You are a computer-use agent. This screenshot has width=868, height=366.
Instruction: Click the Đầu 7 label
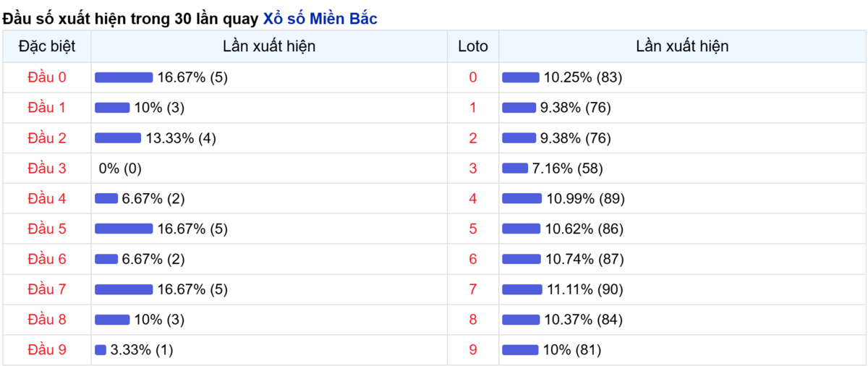coord(47,289)
